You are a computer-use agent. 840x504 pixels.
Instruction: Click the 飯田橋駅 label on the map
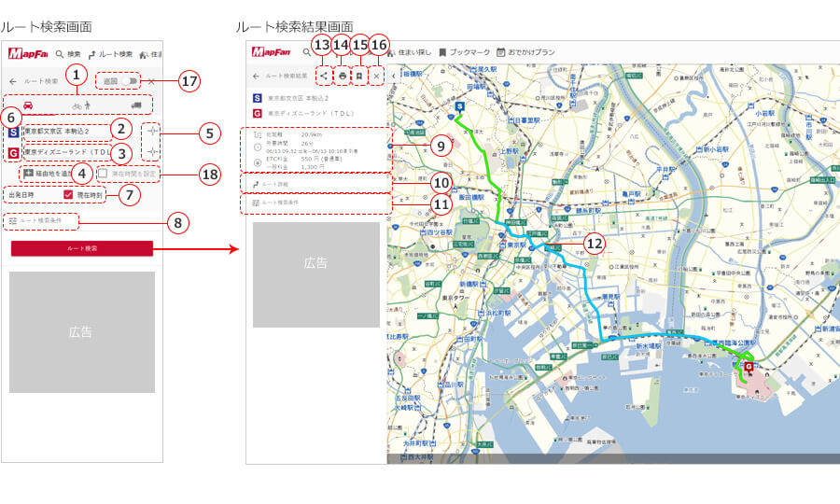(471, 198)
